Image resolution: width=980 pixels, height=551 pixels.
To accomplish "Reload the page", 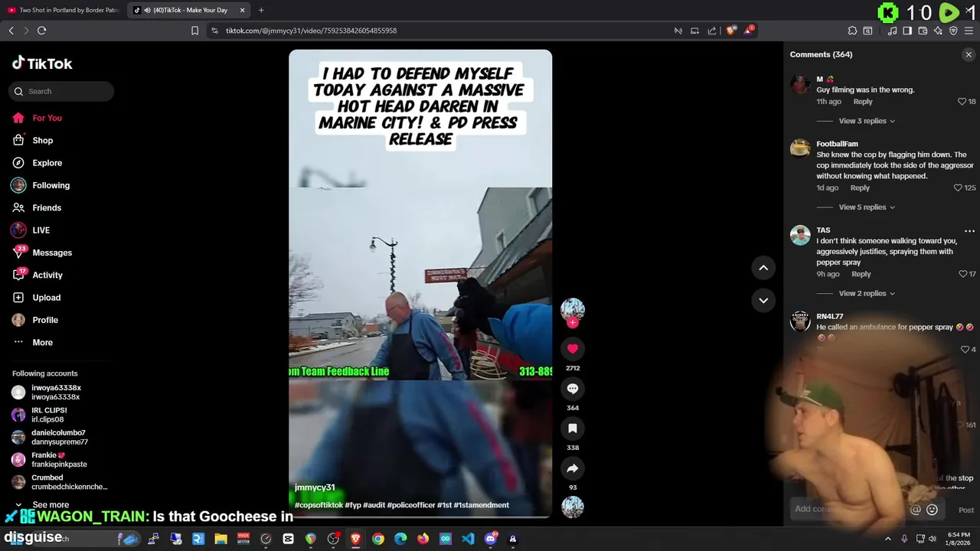I will point(41,31).
